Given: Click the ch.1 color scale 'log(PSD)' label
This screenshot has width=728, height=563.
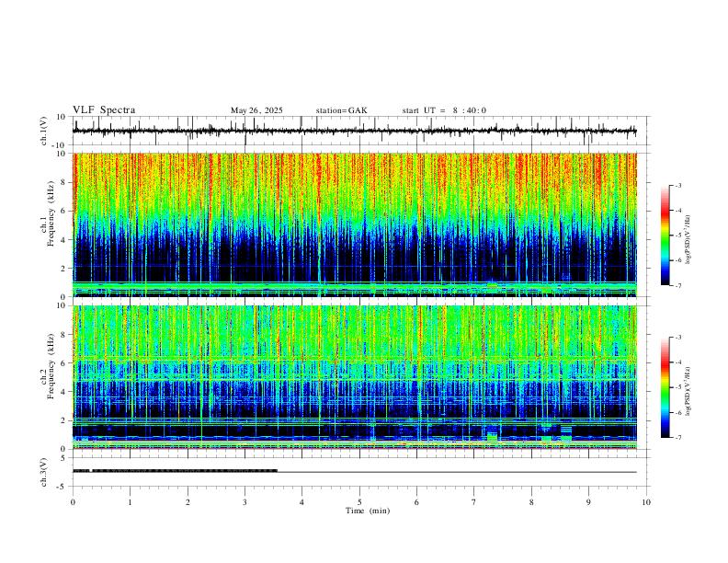Looking at the screenshot, I should point(688,239).
